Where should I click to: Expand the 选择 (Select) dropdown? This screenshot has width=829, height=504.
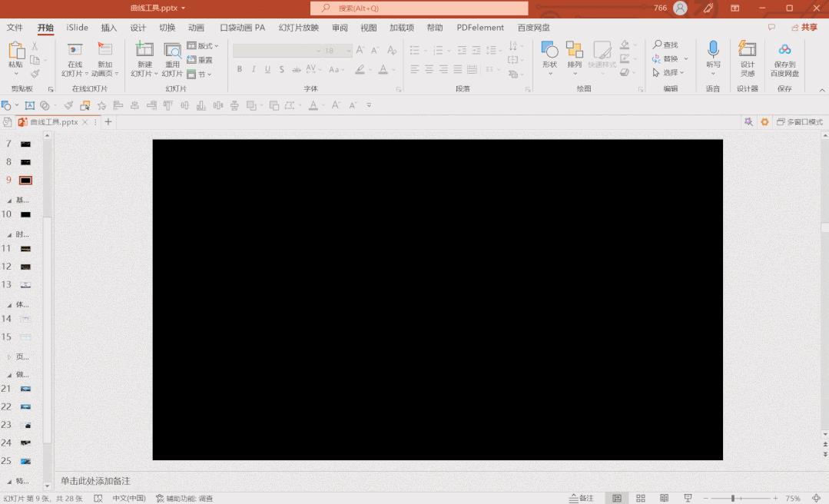tap(670, 73)
